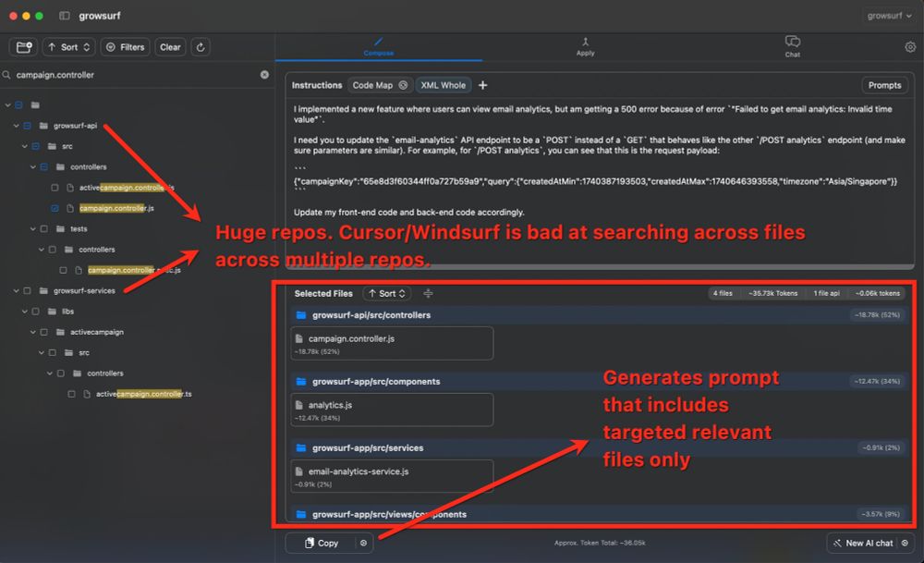
Task: Check the campaign.controller.spec.js checkbox
Action: click(x=63, y=270)
